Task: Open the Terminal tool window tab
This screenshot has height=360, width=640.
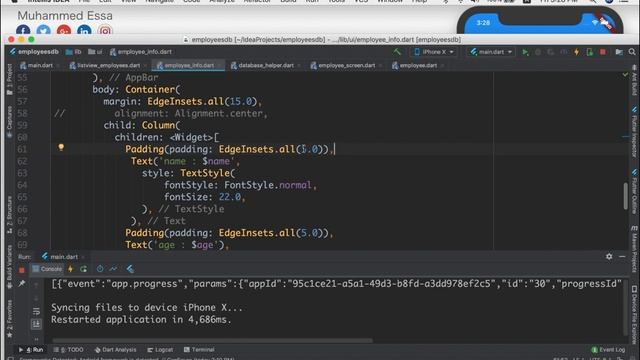Action: (x=199, y=350)
